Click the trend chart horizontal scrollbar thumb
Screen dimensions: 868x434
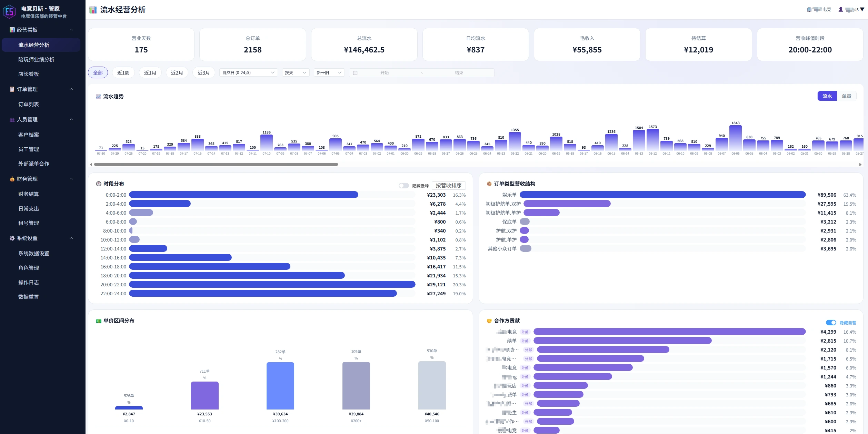[x=216, y=165]
